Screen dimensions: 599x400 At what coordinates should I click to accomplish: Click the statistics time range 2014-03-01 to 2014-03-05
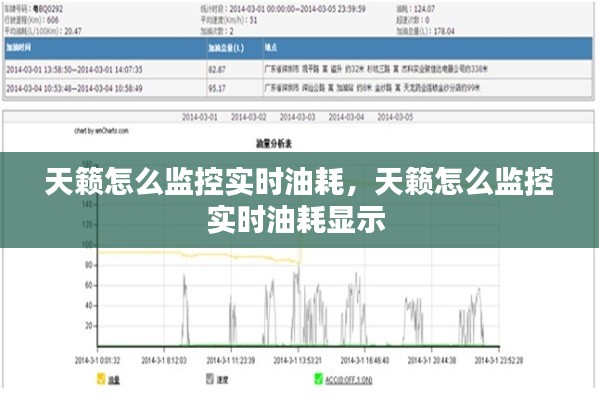coord(298,9)
